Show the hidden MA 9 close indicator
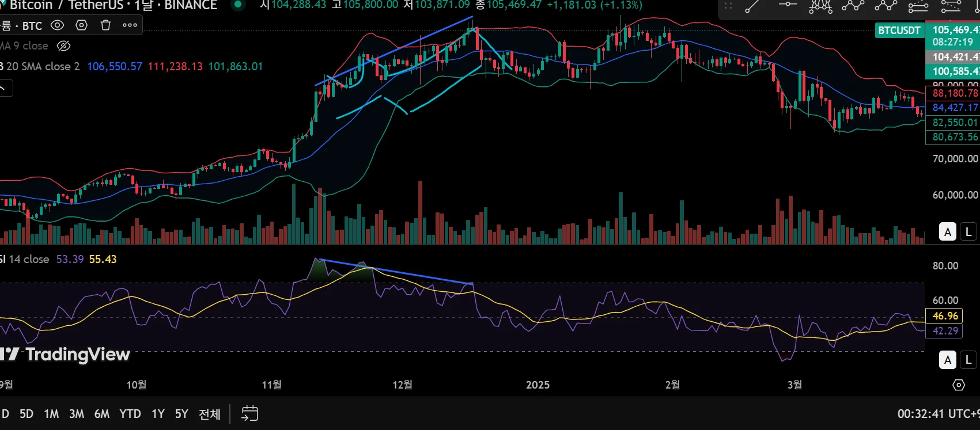Screen dimensions: 980x430 pyautogui.click(x=64, y=45)
